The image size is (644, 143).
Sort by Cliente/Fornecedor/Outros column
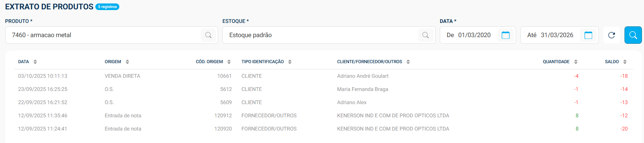[x=408, y=62]
